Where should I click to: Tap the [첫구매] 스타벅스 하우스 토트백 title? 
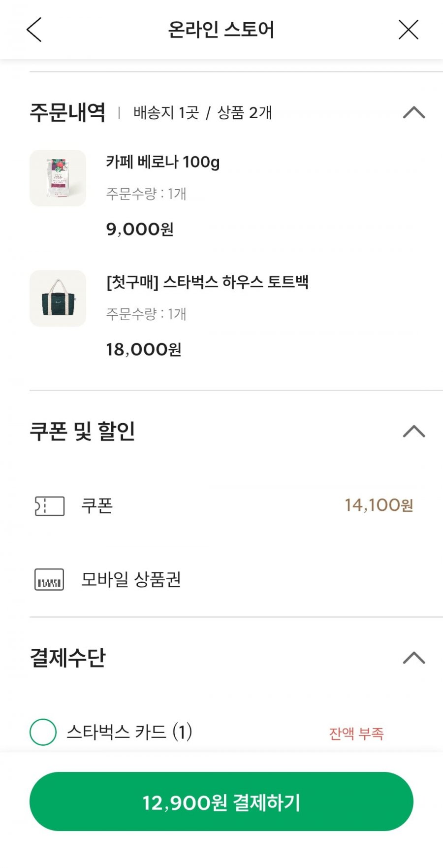(207, 282)
